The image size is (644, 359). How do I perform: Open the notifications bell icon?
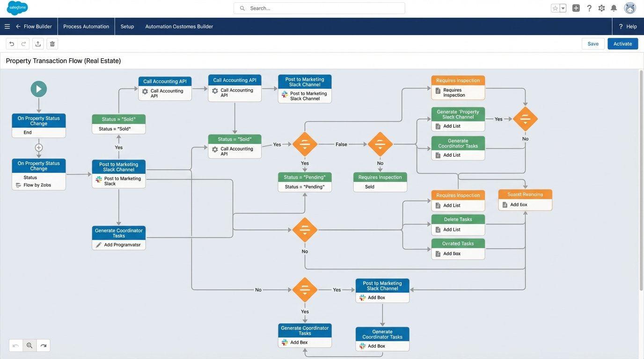613,7
